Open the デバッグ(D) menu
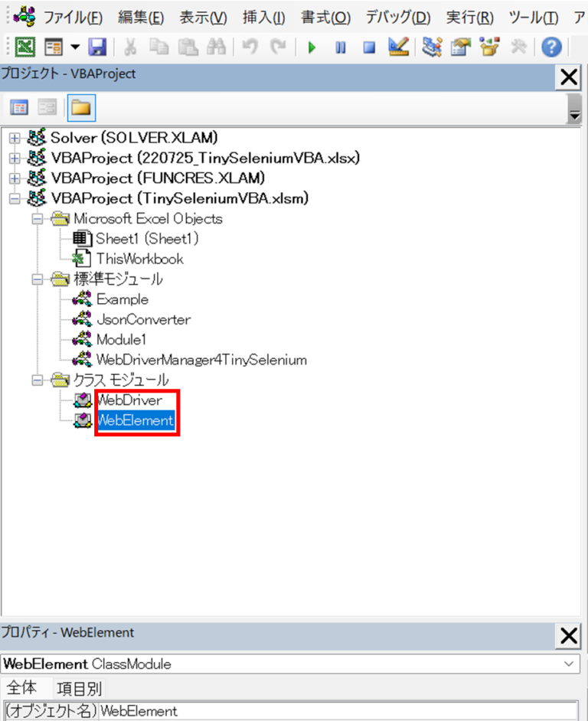Viewport: 588px width, 721px height. coord(397,17)
